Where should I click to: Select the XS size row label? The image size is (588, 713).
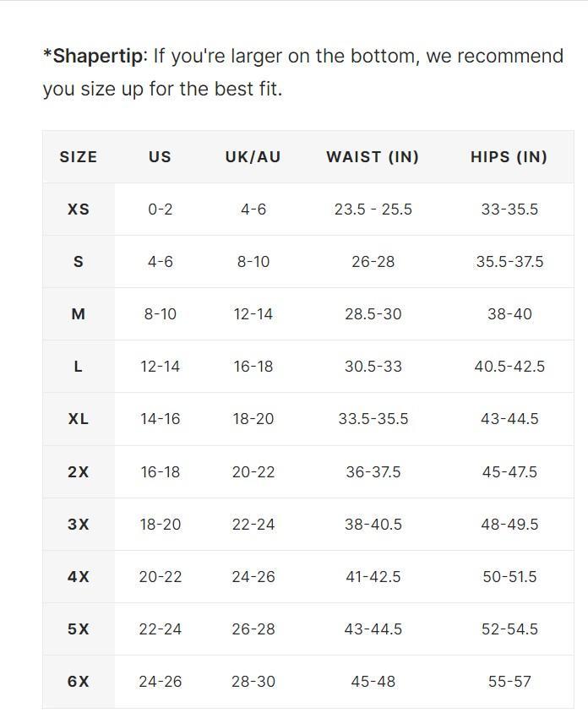79,210
